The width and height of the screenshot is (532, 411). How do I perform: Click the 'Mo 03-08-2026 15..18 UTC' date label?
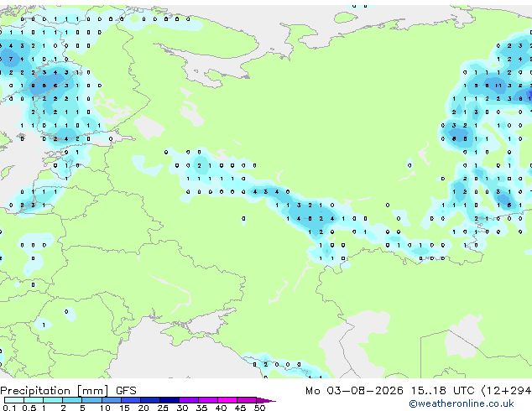click(x=390, y=391)
